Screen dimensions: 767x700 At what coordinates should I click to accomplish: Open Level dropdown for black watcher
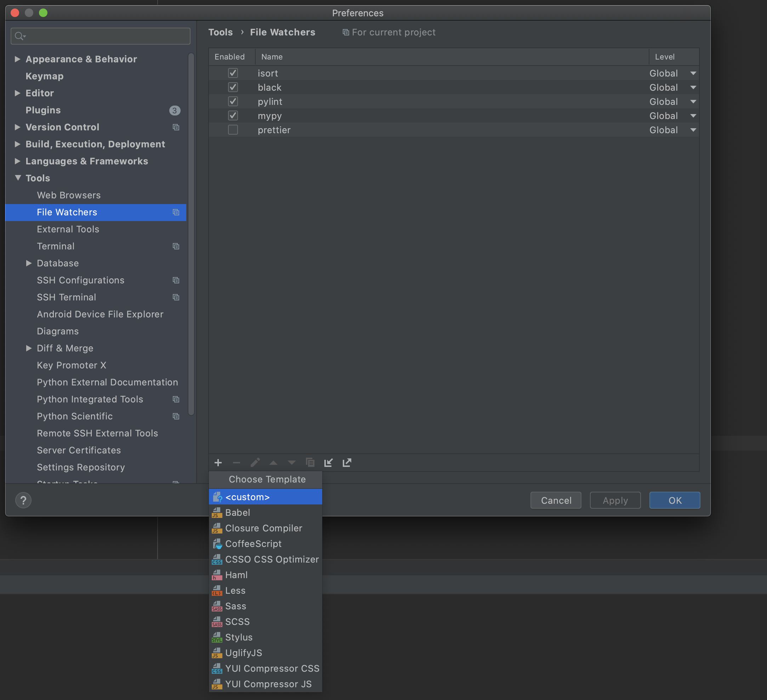pos(693,87)
